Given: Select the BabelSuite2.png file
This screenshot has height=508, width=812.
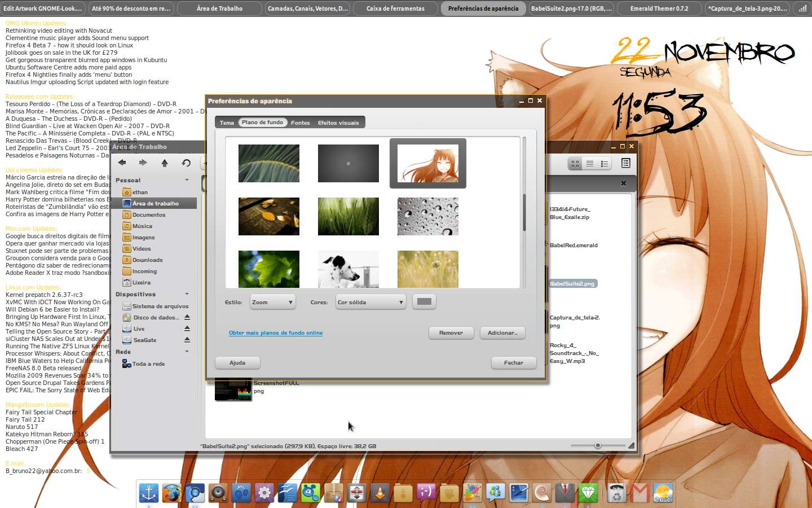Looking at the screenshot, I should pyautogui.click(x=572, y=283).
